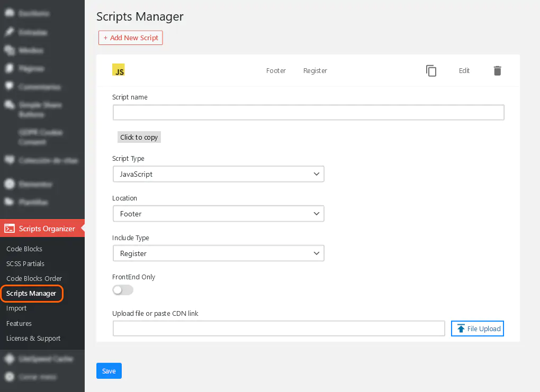Click the File Upload button
Viewport: 540px width, 392px height.
pyautogui.click(x=477, y=329)
